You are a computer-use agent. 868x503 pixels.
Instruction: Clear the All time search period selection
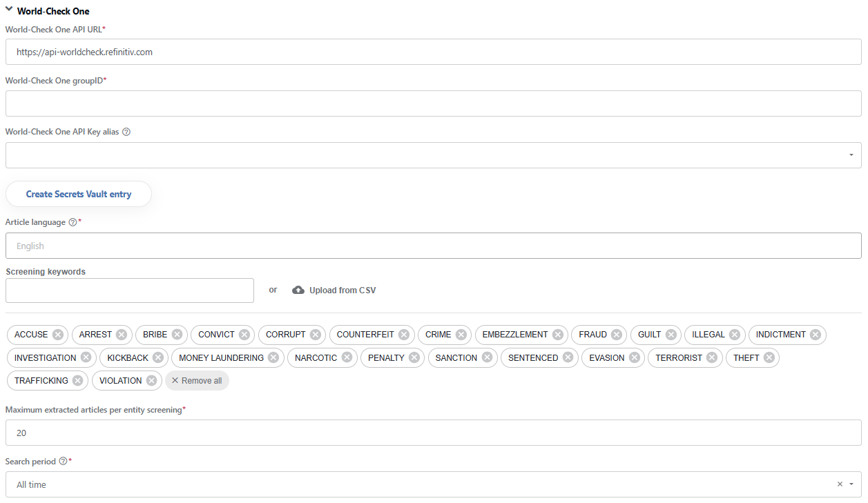click(x=840, y=484)
